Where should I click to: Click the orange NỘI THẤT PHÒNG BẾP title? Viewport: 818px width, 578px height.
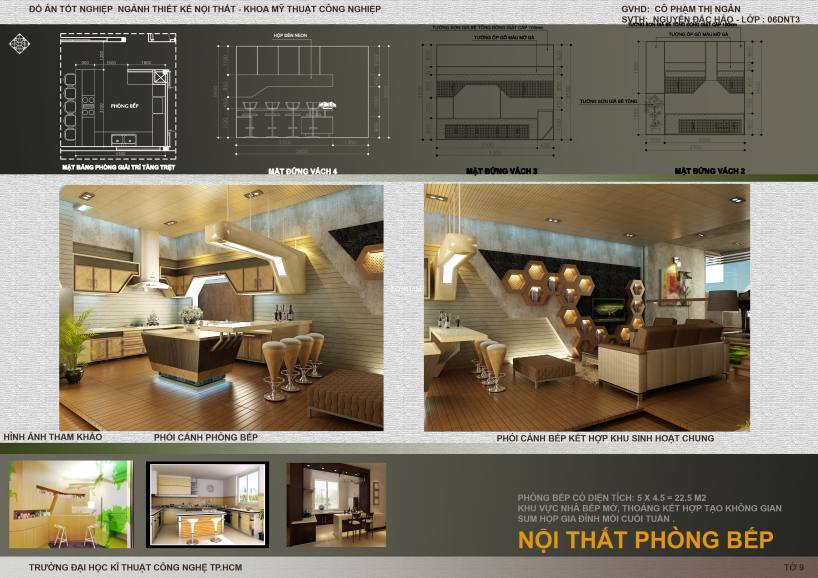pyautogui.click(x=645, y=540)
